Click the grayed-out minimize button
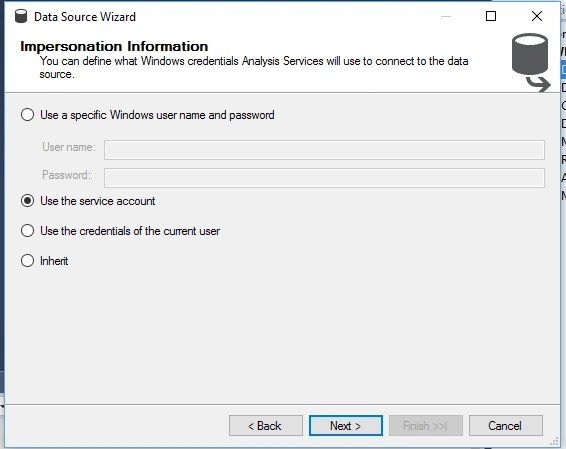This screenshot has height=449, width=566. [x=446, y=16]
